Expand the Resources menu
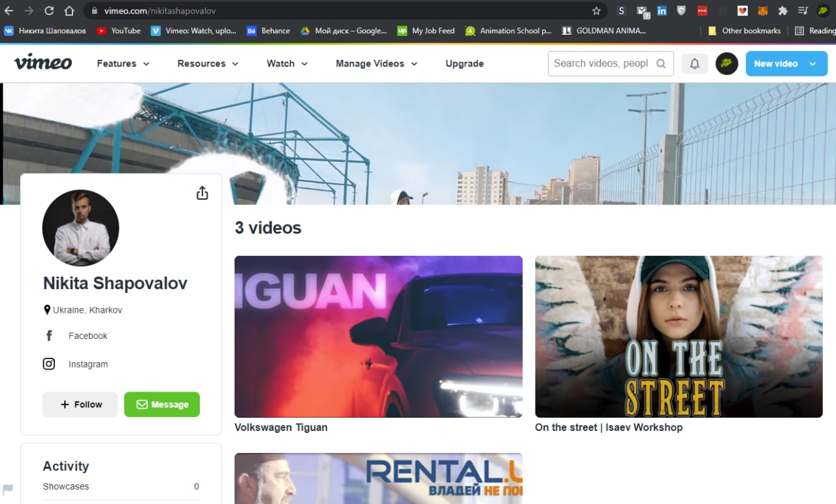 click(x=208, y=63)
